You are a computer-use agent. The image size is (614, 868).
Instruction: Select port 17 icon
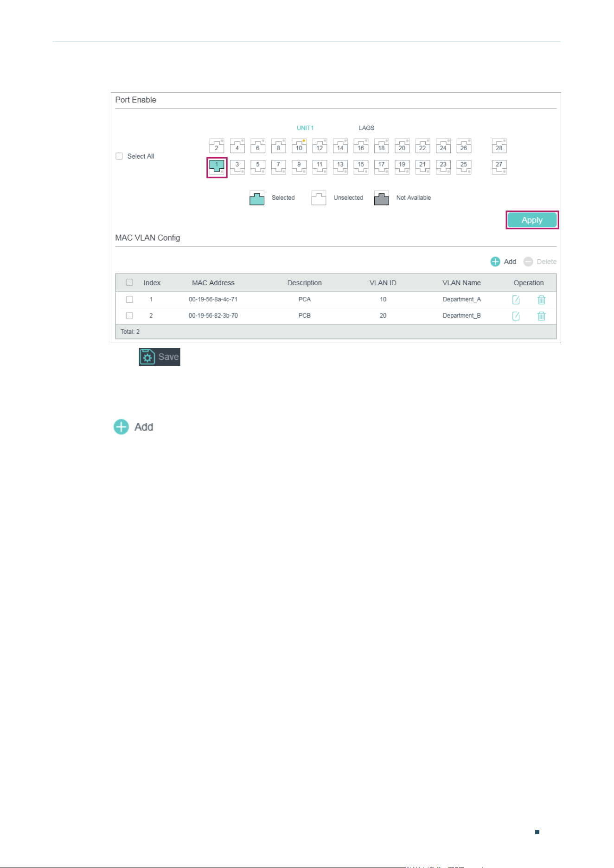381,167
